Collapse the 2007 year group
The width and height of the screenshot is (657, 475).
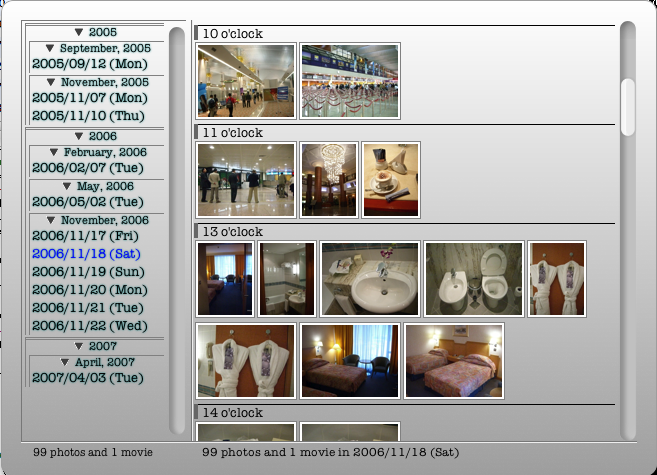click(79, 346)
